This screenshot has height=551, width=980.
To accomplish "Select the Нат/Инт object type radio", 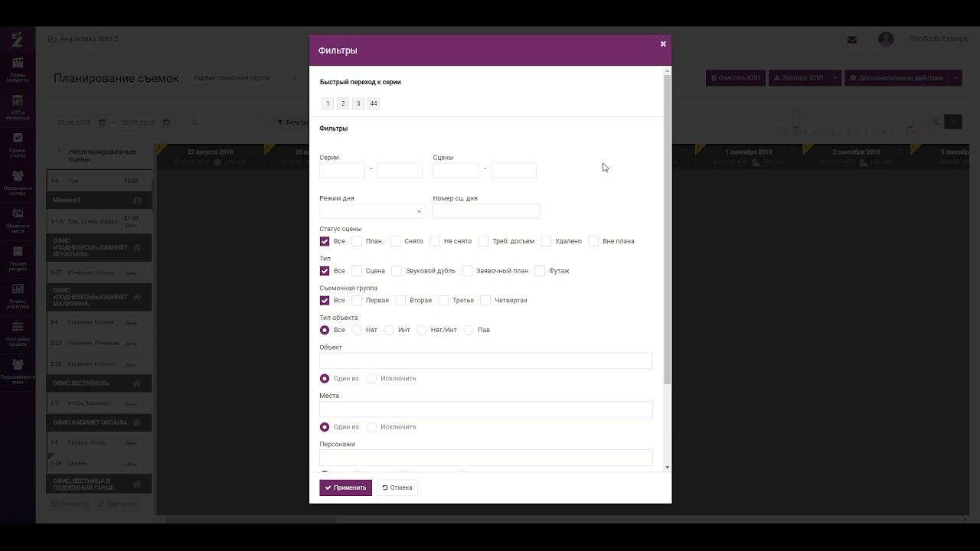I will tap(422, 330).
